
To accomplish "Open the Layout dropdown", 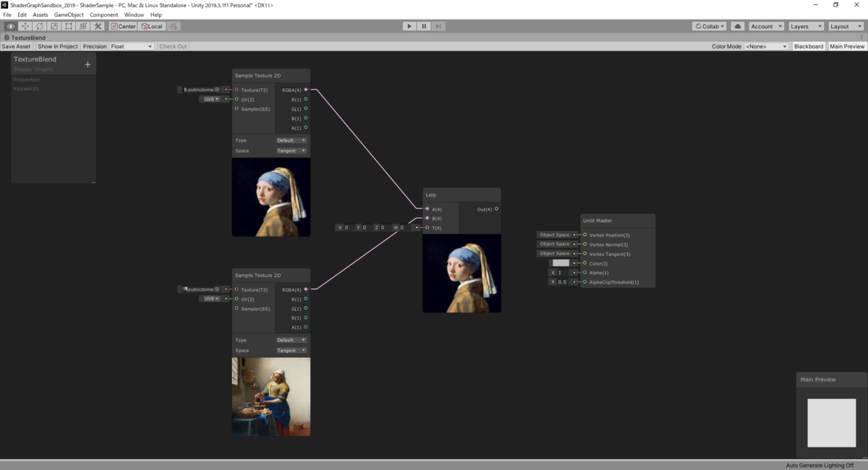I will [846, 26].
